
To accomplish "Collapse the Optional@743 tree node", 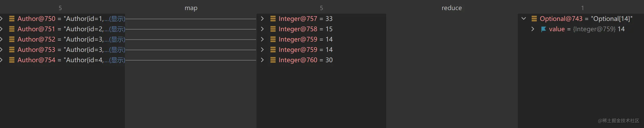I will tap(524, 19).
